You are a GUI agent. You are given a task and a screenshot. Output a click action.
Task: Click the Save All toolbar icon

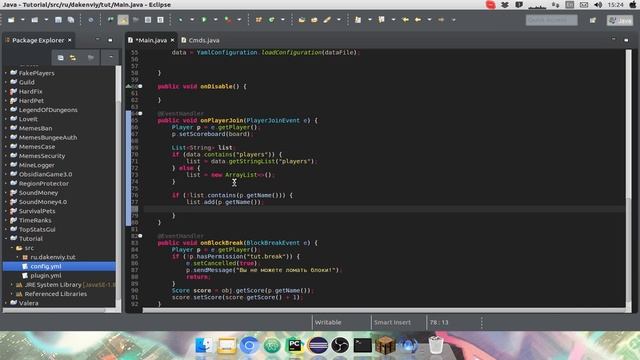click(71, 20)
